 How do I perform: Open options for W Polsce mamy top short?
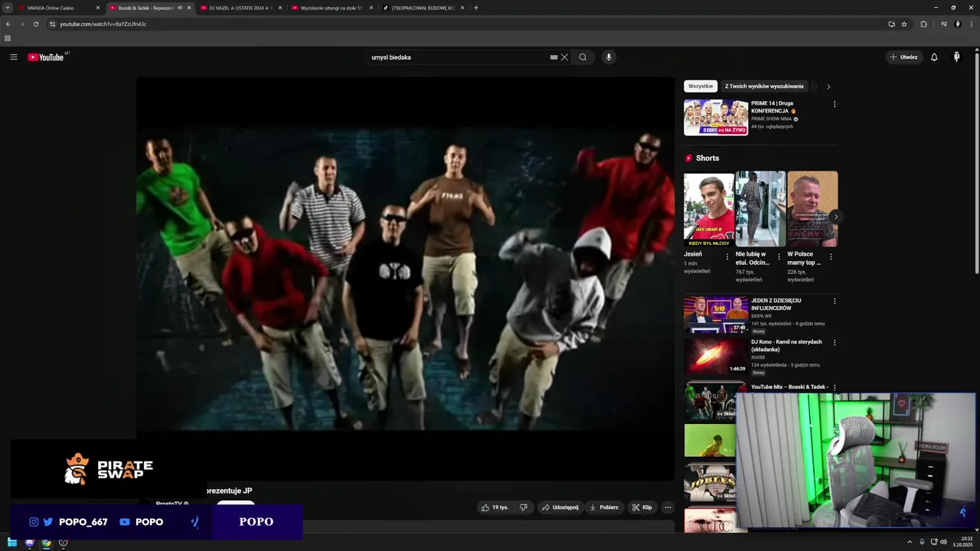tap(831, 257)
